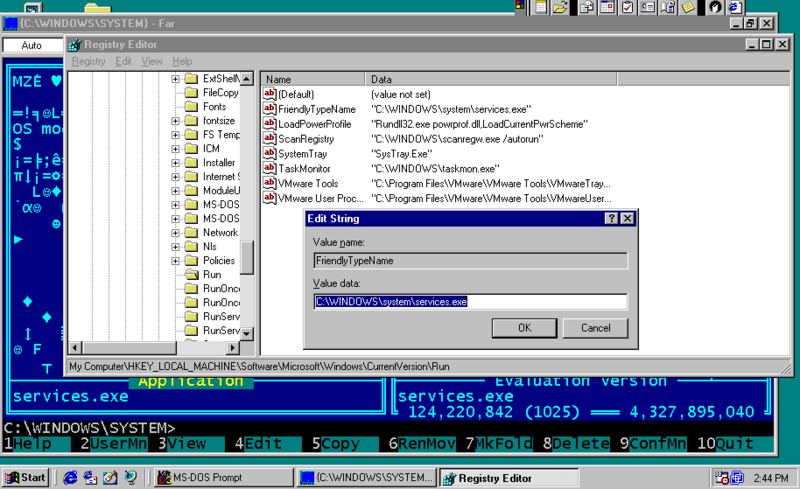Expand the FS Temp registry key
Viewport: 800px width, 489px height.
point(176,135)
